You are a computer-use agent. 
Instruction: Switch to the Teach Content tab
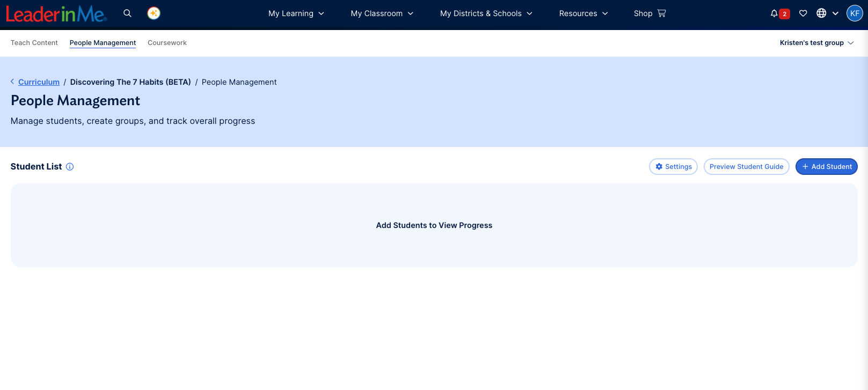(x=34, y=43)
